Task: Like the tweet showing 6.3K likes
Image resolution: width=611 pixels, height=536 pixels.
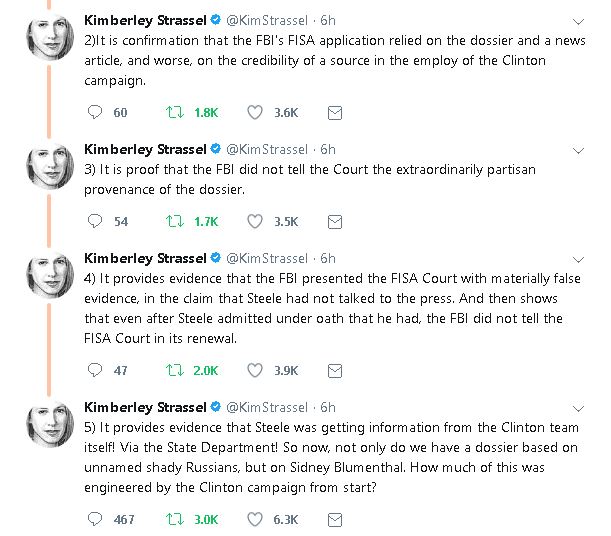Action: [x=255, y=519]
